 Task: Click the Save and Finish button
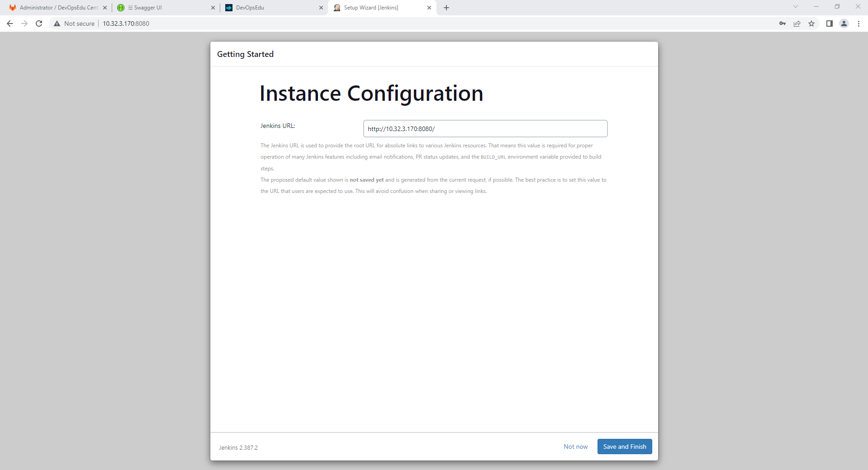coord(624,446)
